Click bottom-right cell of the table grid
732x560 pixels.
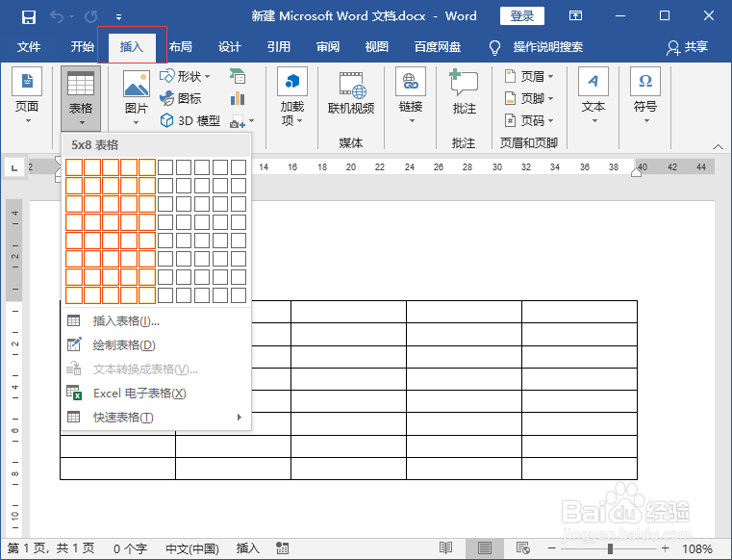tap(239, 295)
